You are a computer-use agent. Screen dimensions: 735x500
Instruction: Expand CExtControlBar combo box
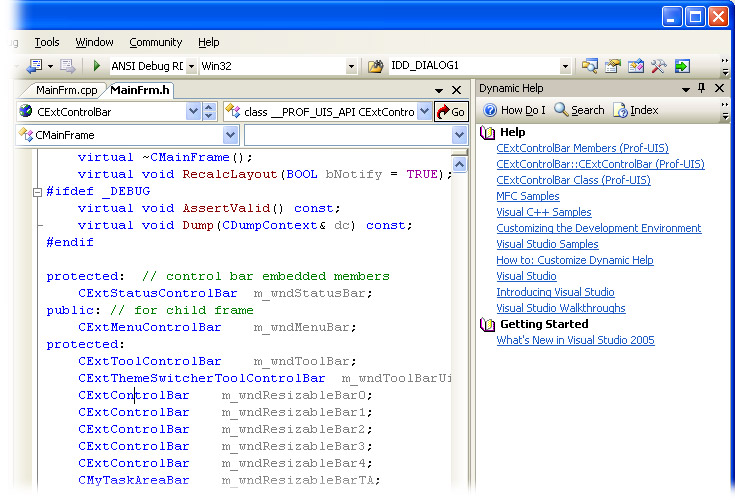[193, 111]
